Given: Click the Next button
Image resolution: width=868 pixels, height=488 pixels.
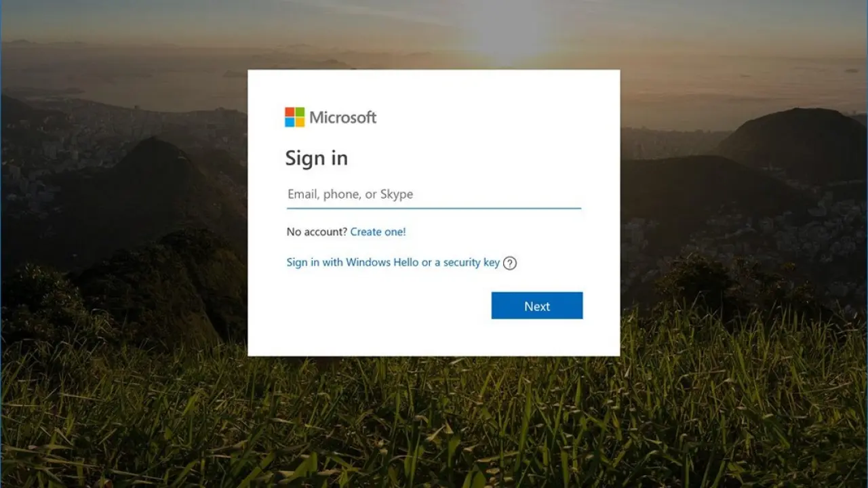Looking at the screenshot, I should (537, 306).
